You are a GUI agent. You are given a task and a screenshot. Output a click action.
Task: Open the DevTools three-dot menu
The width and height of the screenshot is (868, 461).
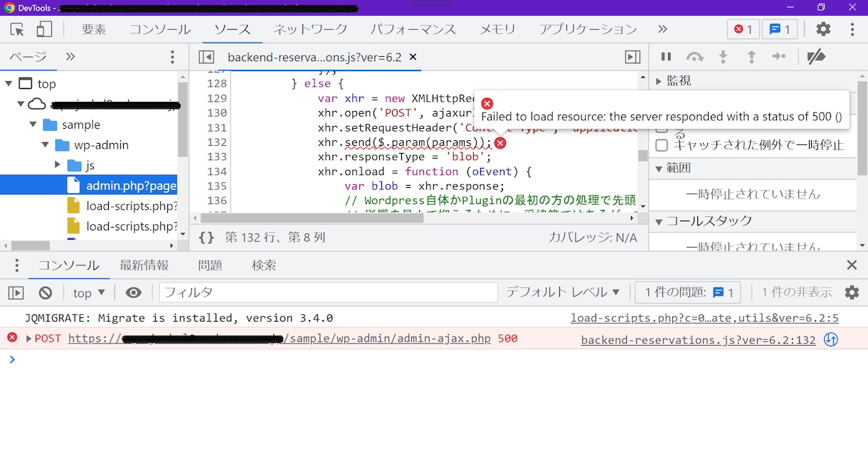(x=852, y=29)
